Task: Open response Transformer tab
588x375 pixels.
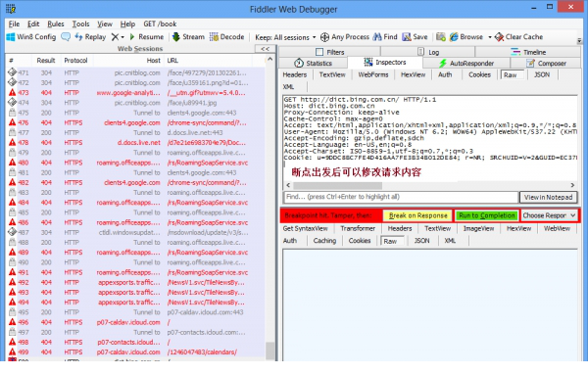Action: 358,228
